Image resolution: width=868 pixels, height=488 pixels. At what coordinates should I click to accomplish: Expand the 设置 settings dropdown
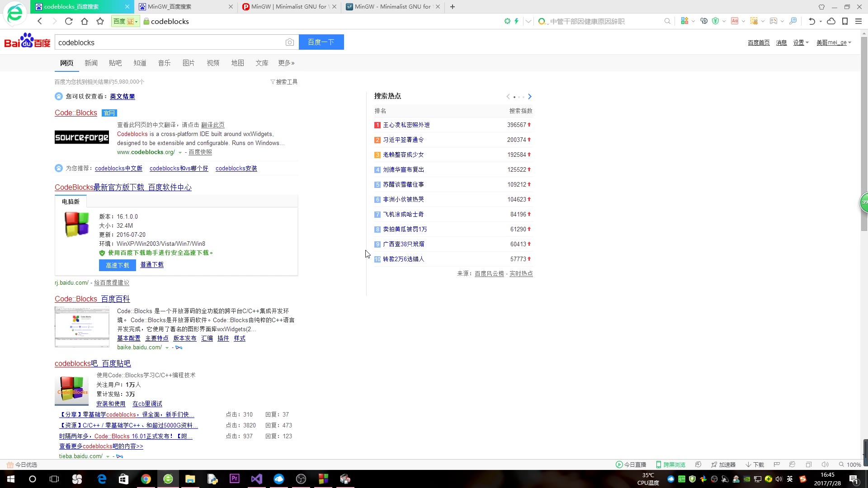(x=801, y=42)
